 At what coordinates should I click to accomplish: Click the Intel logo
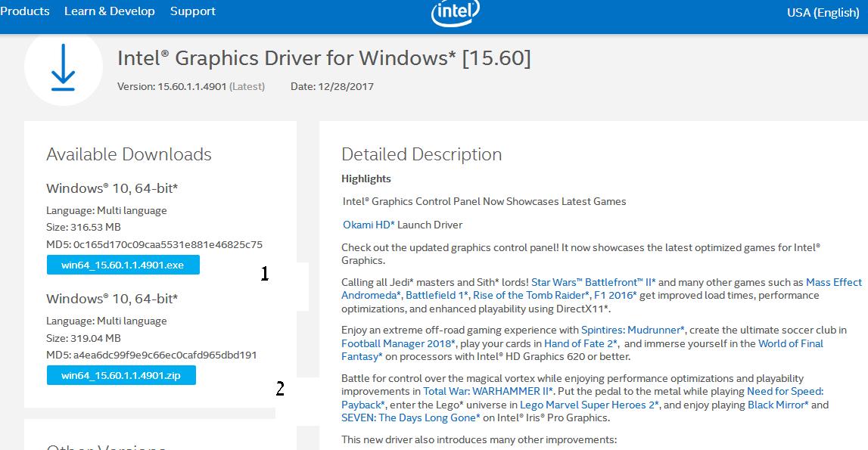pyautogui.click(x=455, y=12)
